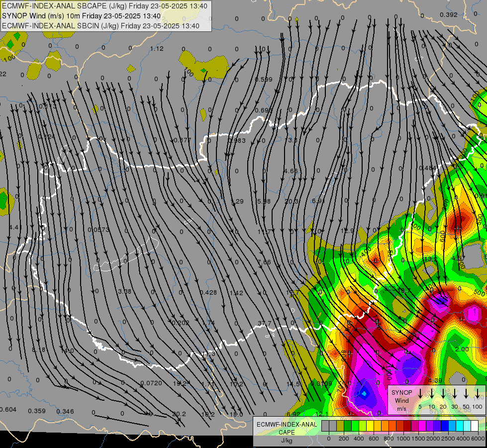This screenshot has height=448, width=487.
Task: Click the 0.696 value on the map
Action: coord(263,110)
